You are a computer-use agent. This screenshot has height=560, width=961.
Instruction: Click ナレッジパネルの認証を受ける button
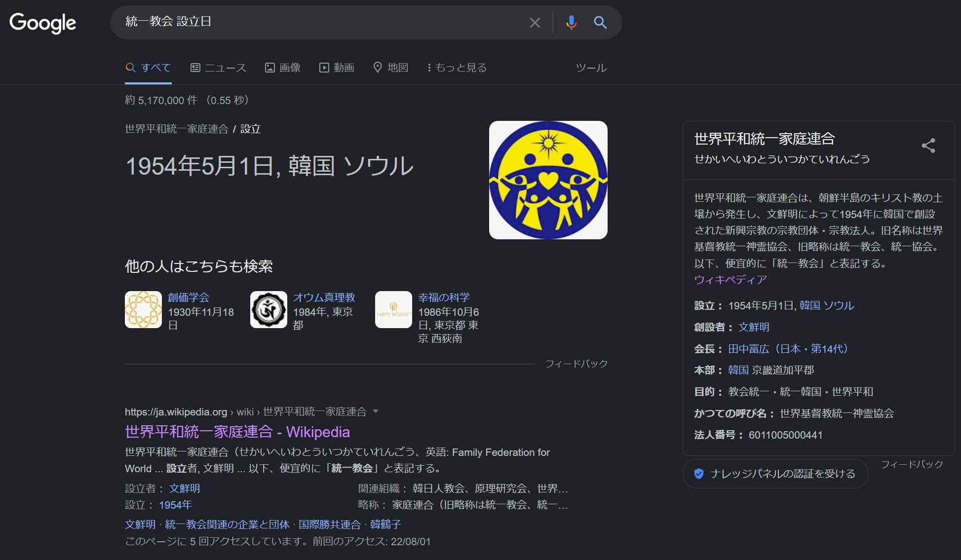[x=775, y=474]
